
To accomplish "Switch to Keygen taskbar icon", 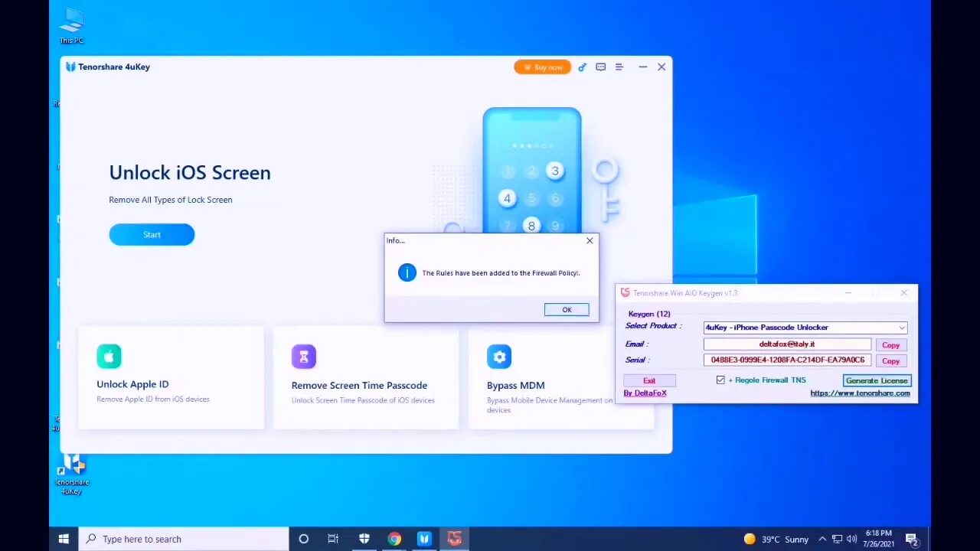I will [x=455, y=539].
